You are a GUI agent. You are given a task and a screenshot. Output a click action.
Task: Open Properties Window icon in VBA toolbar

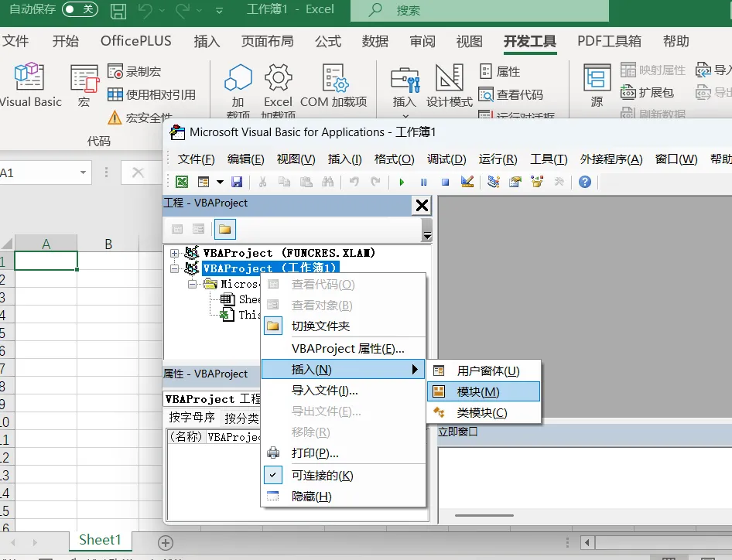(515, 182)
